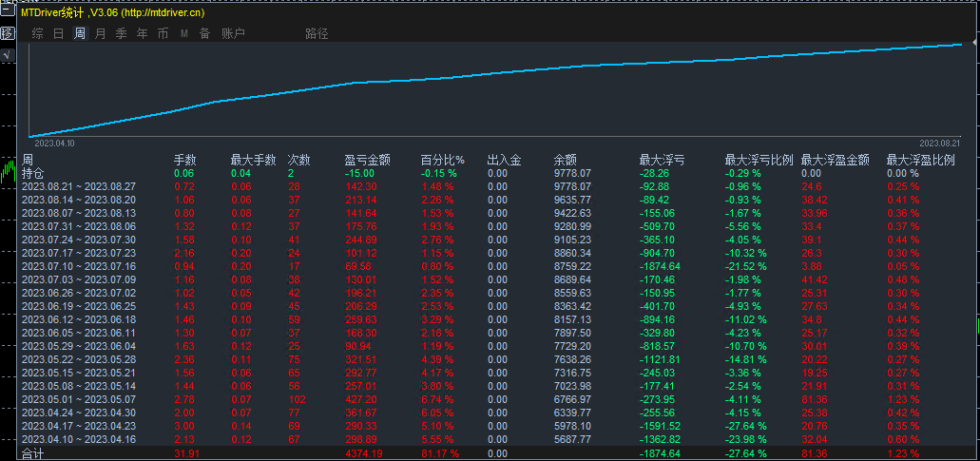Click the 移 move button
This screenshot has width=980, height=461.
(x=8, y=33)
